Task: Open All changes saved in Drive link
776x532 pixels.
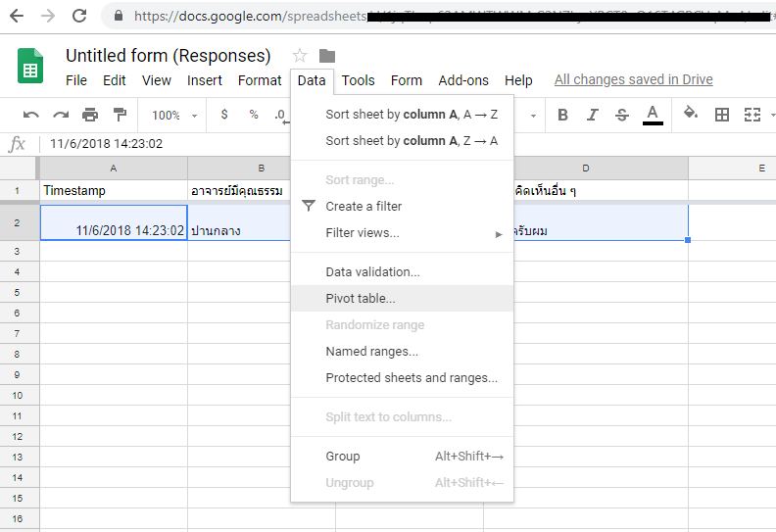Action: [633, 80]
